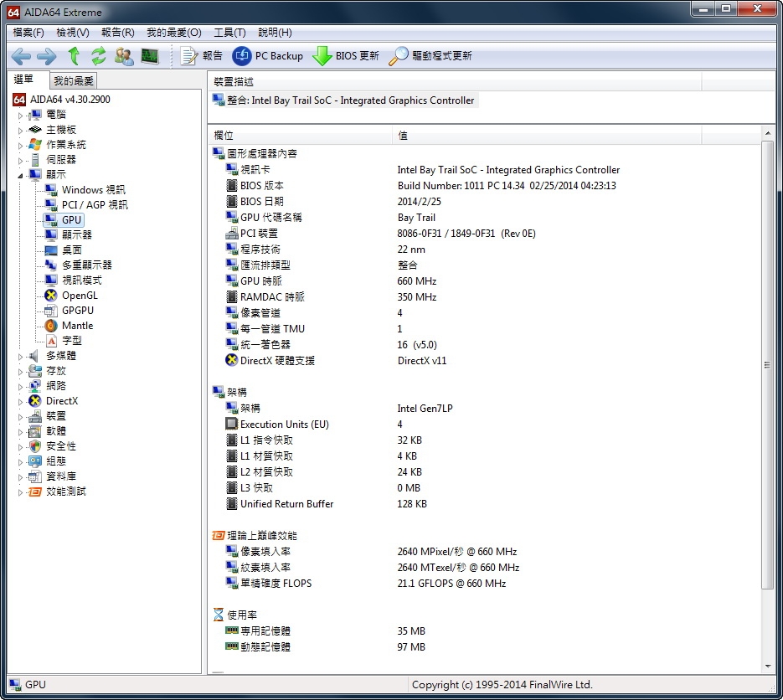
Task: Click the 值 column header
Action: coord(547,136)
